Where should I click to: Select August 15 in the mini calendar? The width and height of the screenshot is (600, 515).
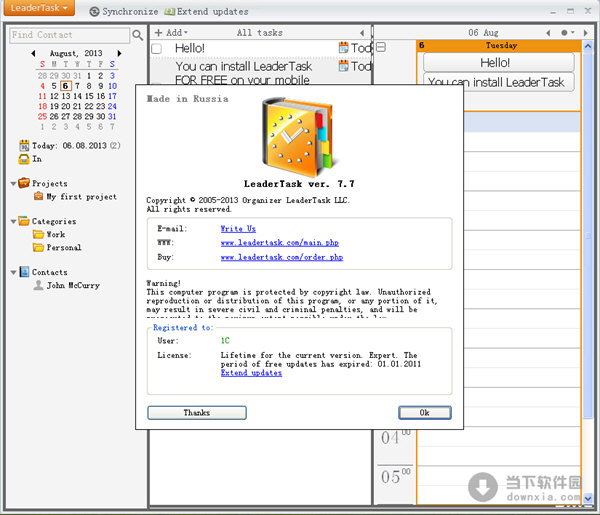pos(89,96)
